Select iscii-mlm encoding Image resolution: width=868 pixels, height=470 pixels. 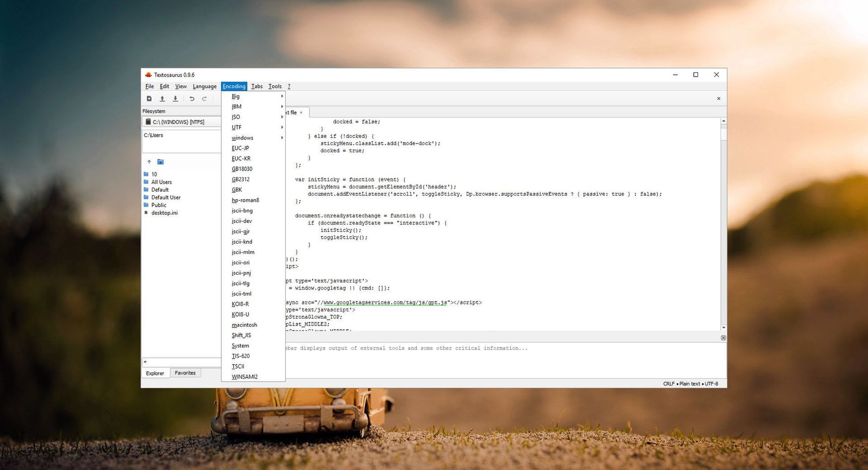coord(253,252)
